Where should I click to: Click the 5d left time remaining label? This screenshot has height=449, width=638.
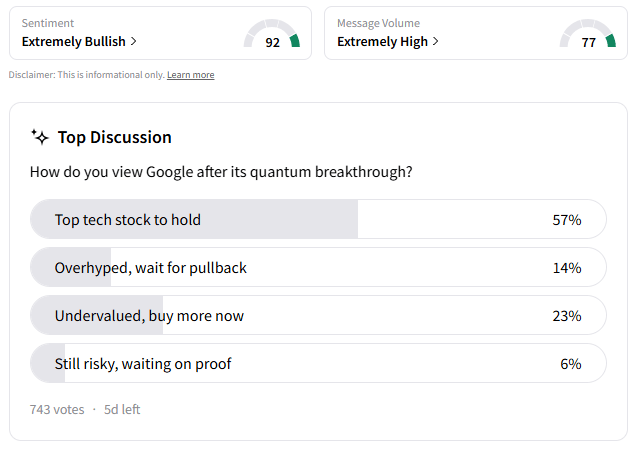122,409
